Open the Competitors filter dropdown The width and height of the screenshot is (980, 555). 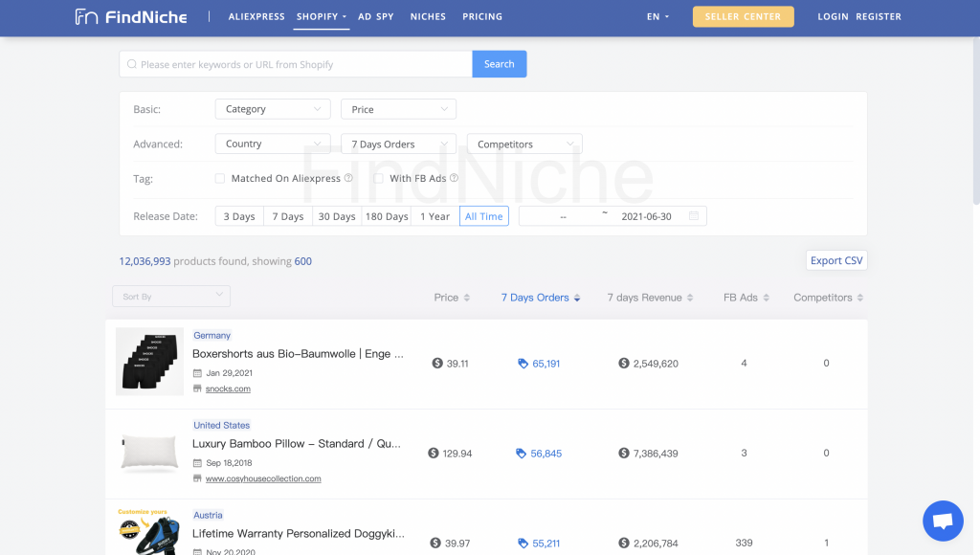[524, 144]
